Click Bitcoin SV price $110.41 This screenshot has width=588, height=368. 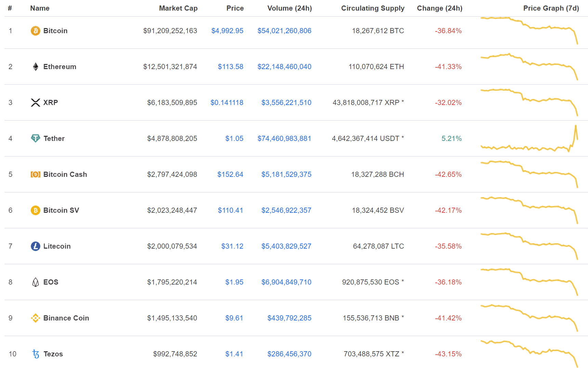coord(231,210)
